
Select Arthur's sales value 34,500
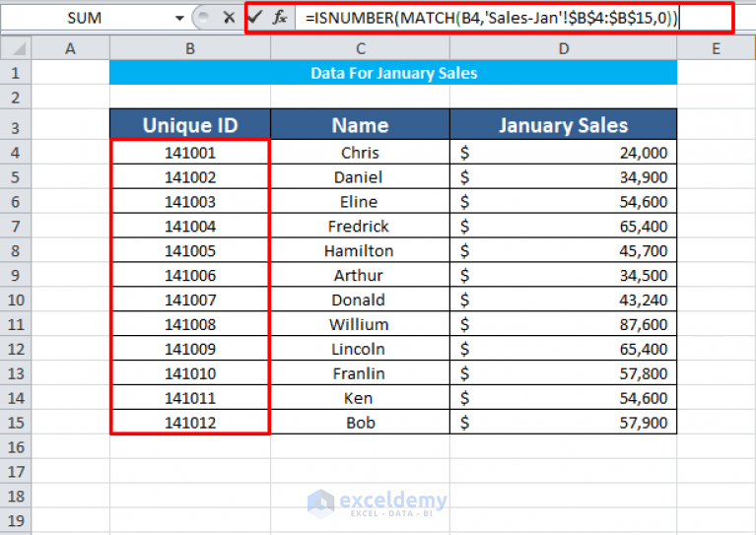[563, 275]
